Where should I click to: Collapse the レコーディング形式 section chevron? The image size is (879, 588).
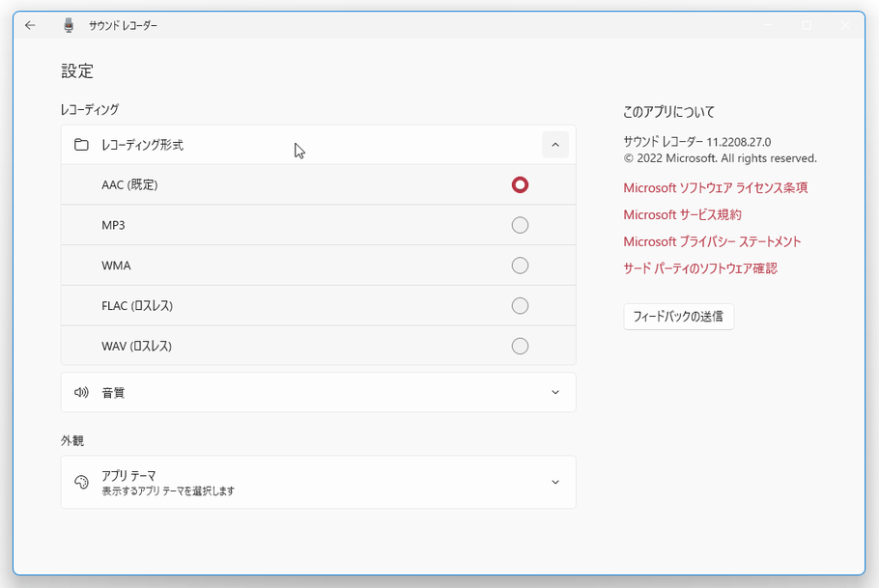click(555, 145)
